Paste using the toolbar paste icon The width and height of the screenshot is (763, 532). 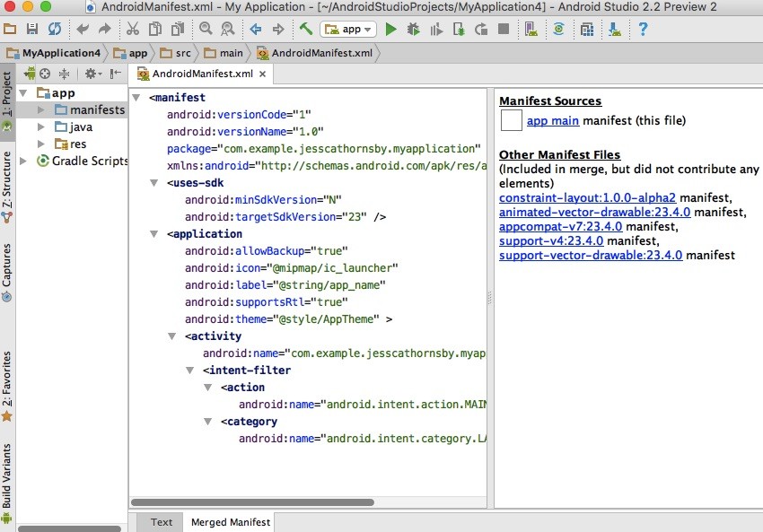tap(177, 30)
